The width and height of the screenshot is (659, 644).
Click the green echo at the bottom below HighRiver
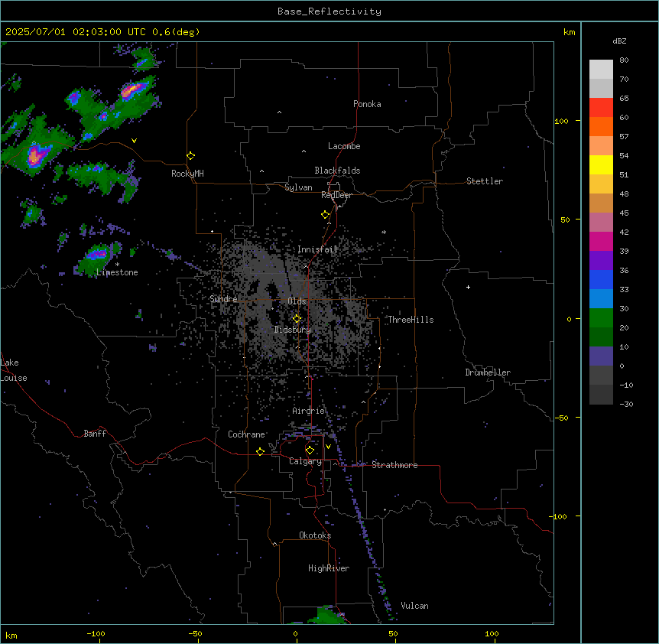click(327, 616)
